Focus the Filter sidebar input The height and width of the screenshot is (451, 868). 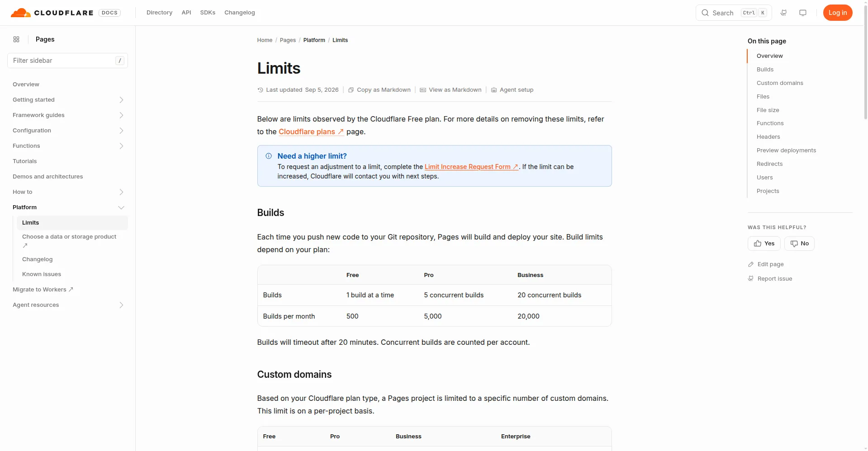pos(68,61)
